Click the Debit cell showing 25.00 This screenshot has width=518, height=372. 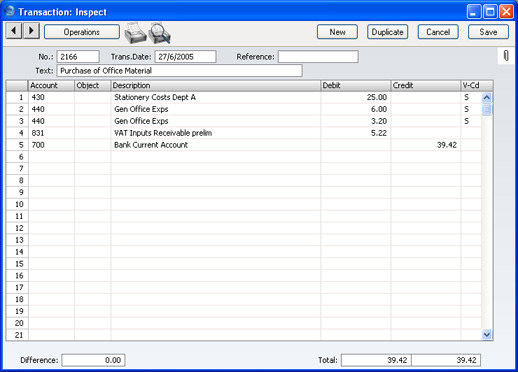click(x=356, y=97)
